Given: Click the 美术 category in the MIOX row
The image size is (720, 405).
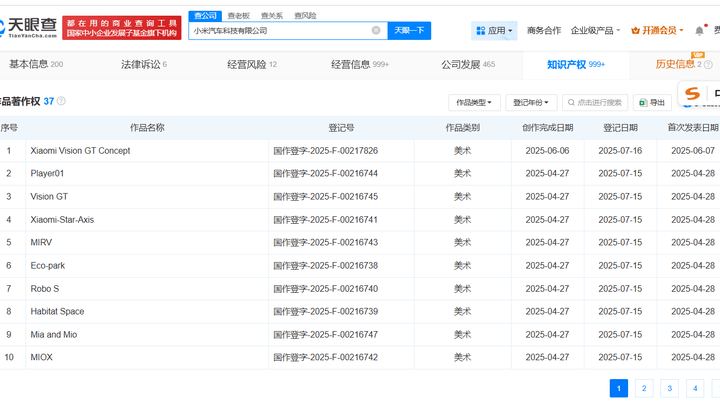Looking at the screenshot, I should pos(462,357).
